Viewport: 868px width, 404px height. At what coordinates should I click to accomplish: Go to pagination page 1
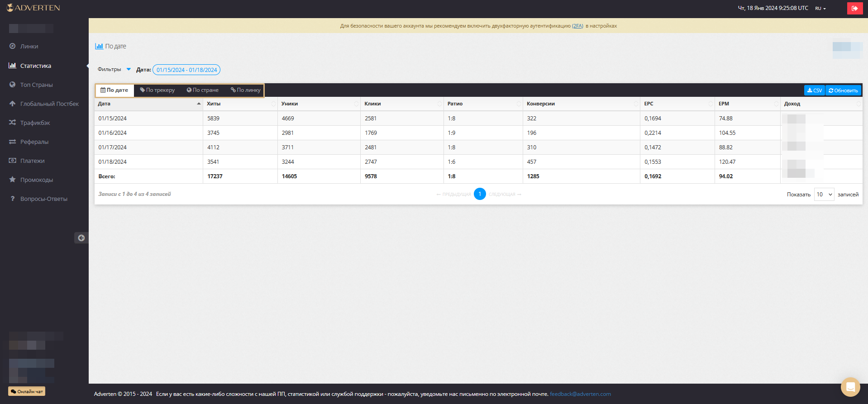480,194
